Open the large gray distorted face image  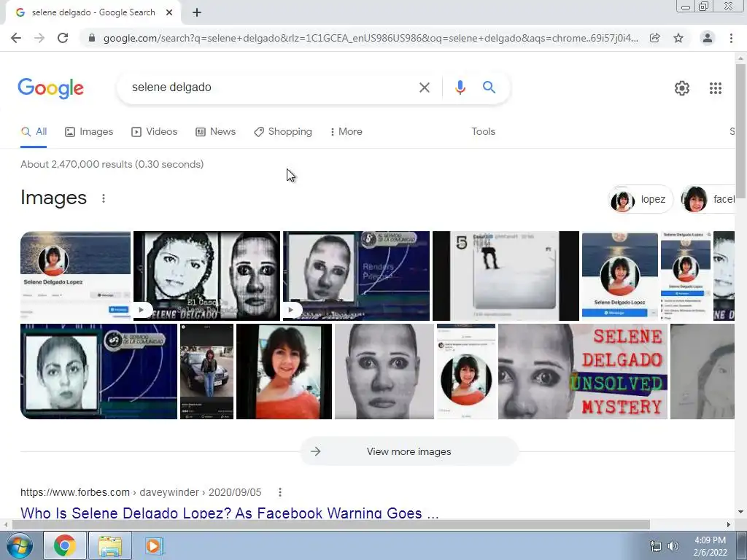(384, 371)
